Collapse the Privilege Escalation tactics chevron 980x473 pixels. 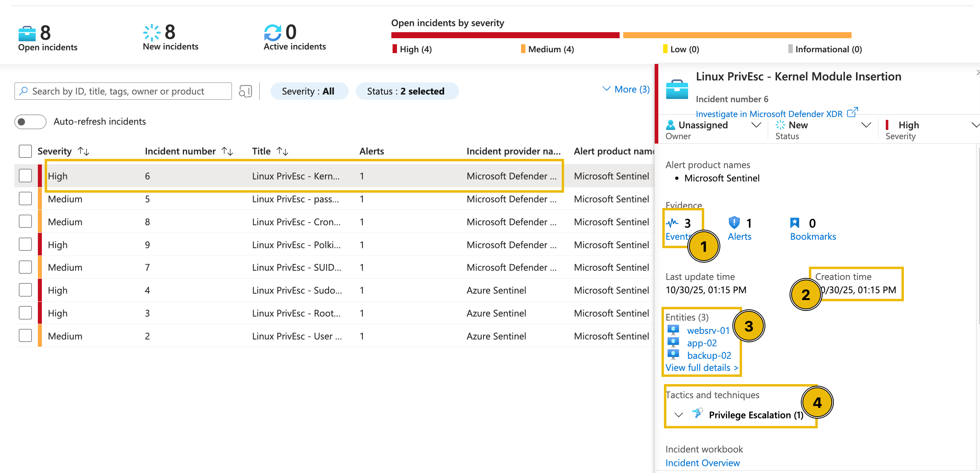[679, 415]
